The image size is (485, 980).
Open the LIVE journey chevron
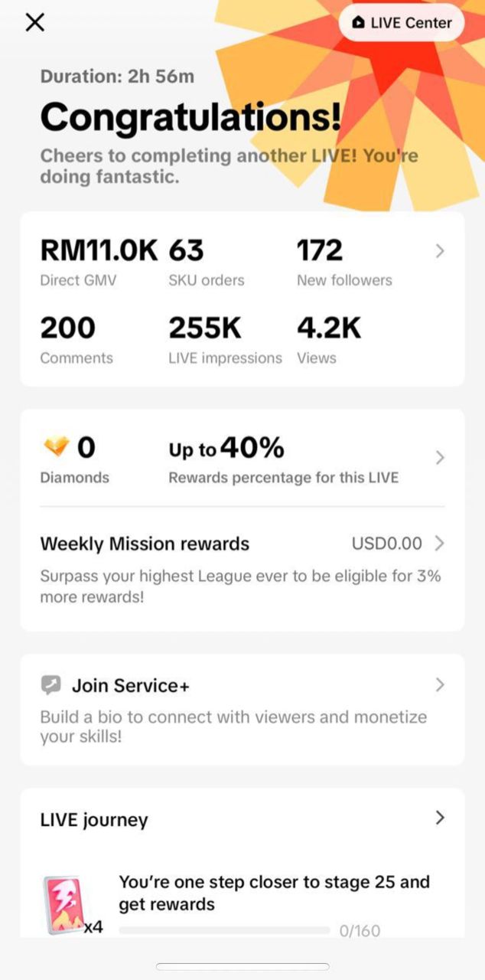click(440, 818)
